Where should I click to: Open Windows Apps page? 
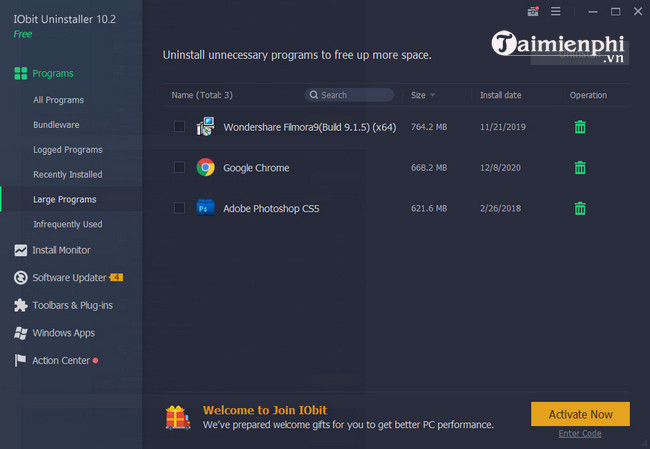tap(63, 333)
